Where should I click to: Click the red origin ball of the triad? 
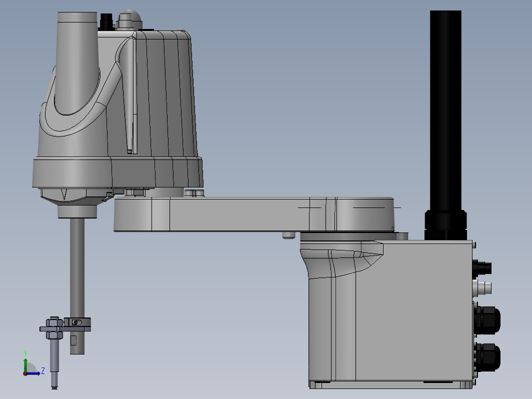coord(25,373)
